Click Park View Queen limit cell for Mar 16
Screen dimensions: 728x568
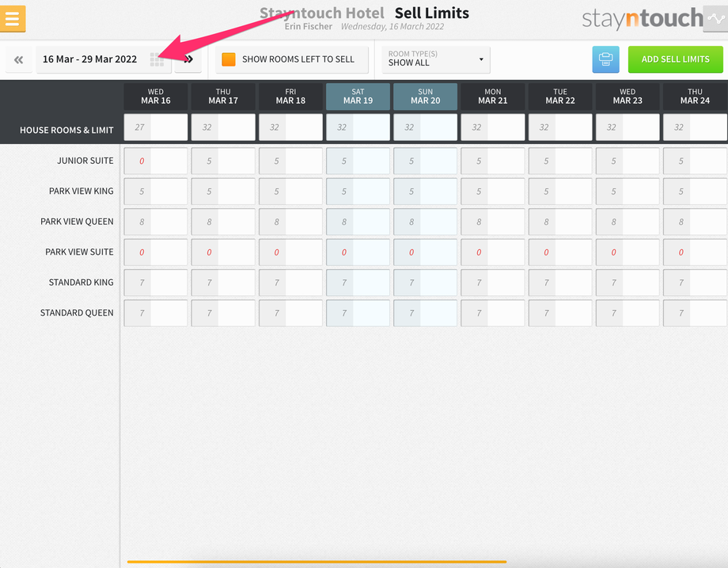156,222
